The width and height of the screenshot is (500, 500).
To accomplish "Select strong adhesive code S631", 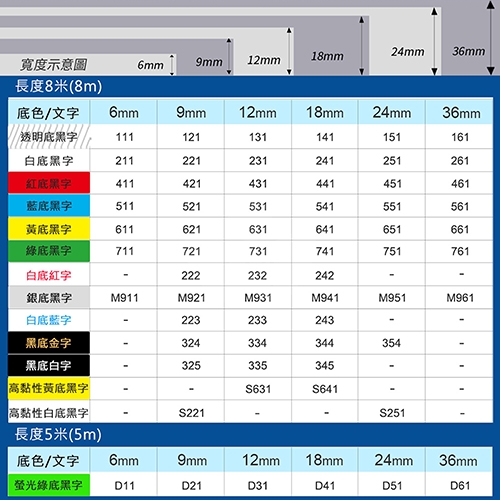I will pos(258,389).
